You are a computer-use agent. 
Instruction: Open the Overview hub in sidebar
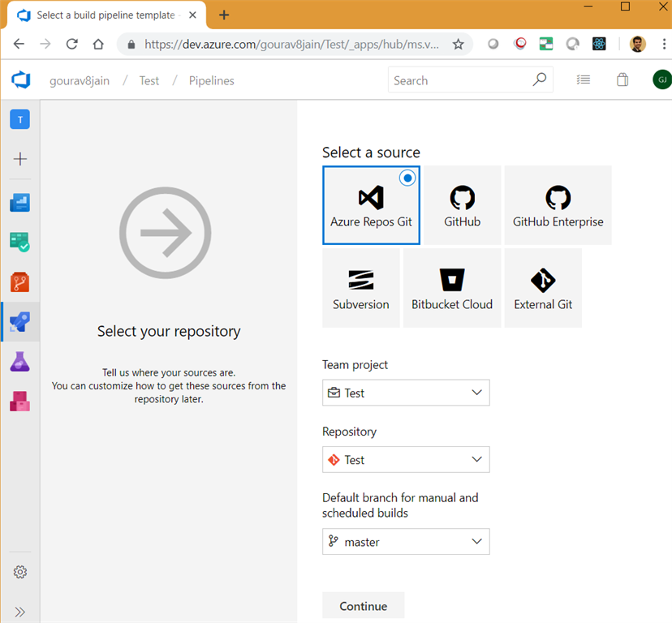pyautogui.click(x=19, y=202)
